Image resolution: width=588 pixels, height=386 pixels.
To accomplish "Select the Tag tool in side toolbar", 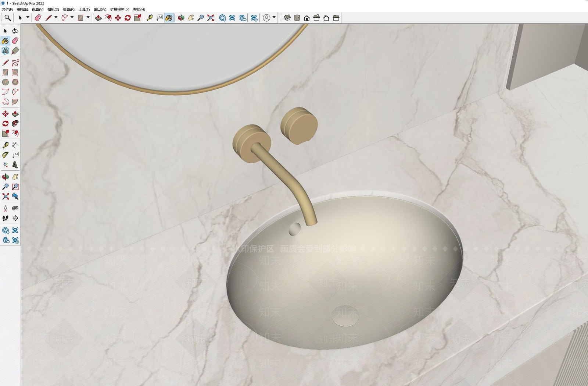I will [x=15, y=50].
